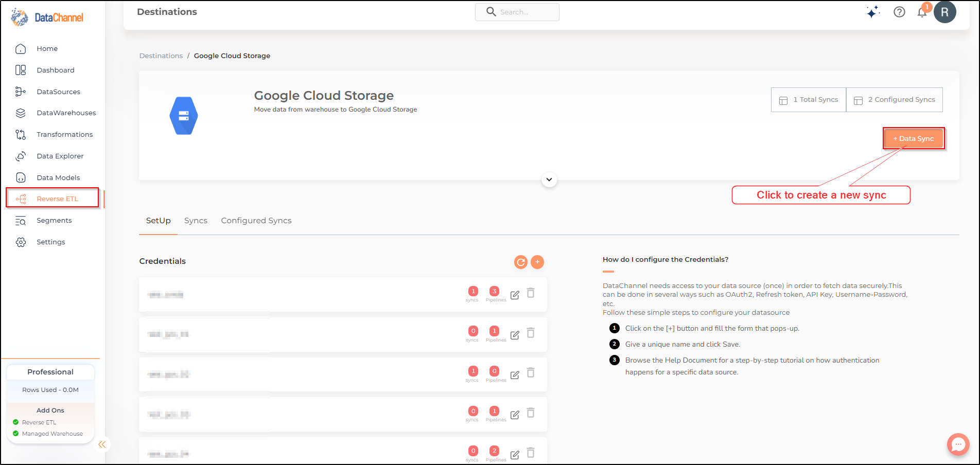The image size is (980, 465).
Task: Go to DataSources using its sidebar icon
Action: 21,92
